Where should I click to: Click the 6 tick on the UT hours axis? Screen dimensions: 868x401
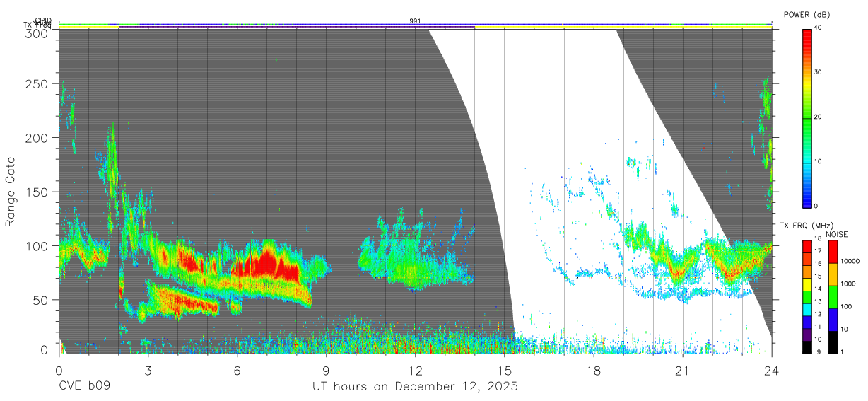(x=237, y=371)
